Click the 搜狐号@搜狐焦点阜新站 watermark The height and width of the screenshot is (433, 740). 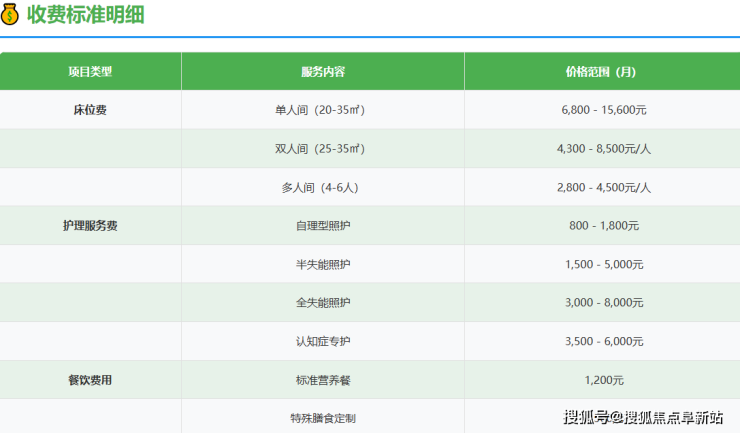point(643,416)
